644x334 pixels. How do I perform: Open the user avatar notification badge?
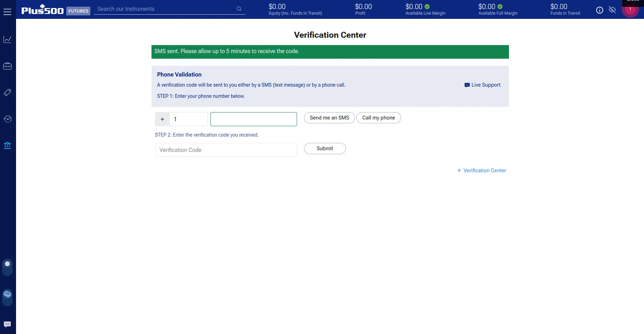(630, 9)
